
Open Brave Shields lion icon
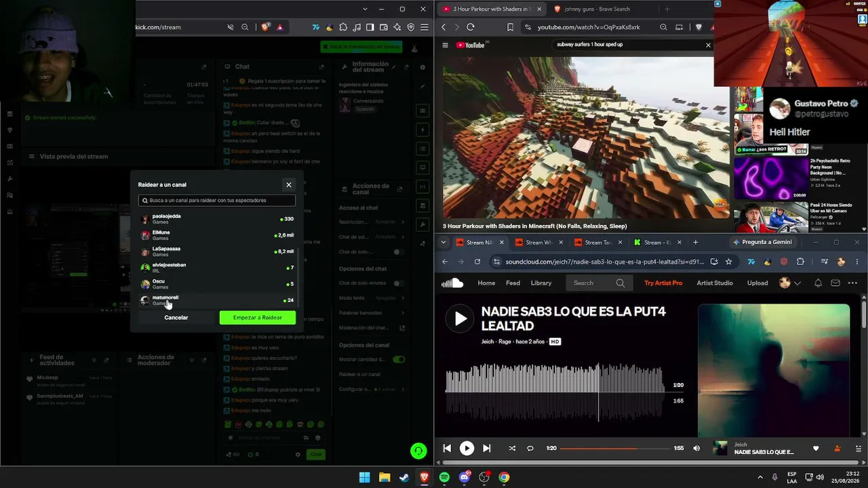coord(265,27)
